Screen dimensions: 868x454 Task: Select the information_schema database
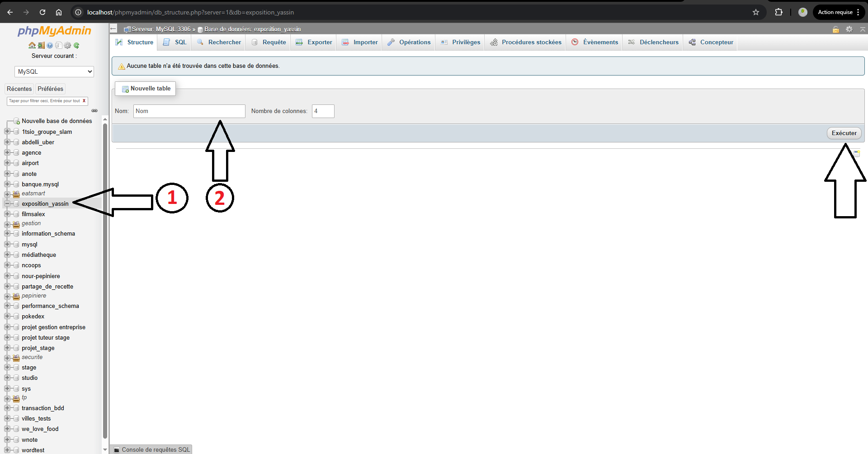tap(49, 233)
